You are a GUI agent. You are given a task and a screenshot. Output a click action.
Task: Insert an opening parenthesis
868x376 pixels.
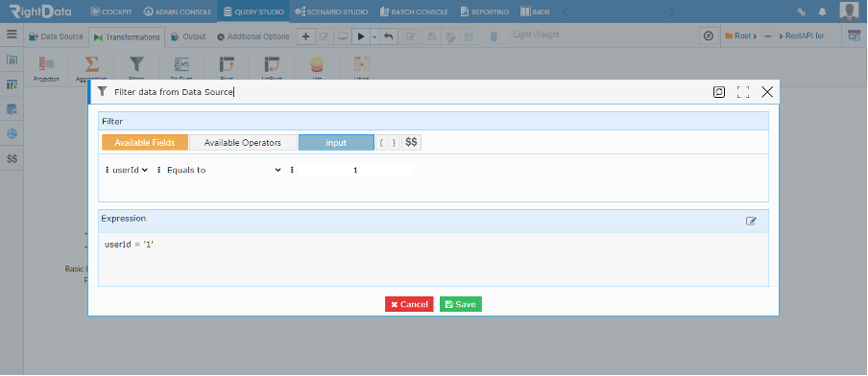point(382,143)
